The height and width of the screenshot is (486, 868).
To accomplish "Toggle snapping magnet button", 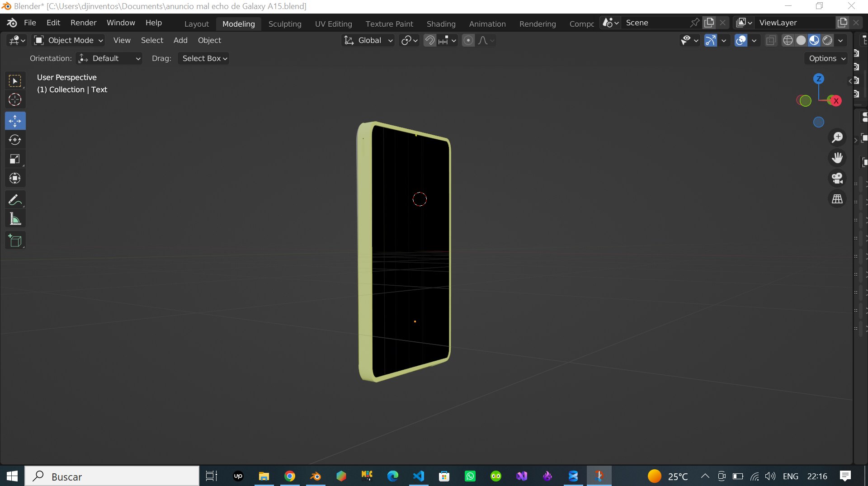I will tap(430, 40).
